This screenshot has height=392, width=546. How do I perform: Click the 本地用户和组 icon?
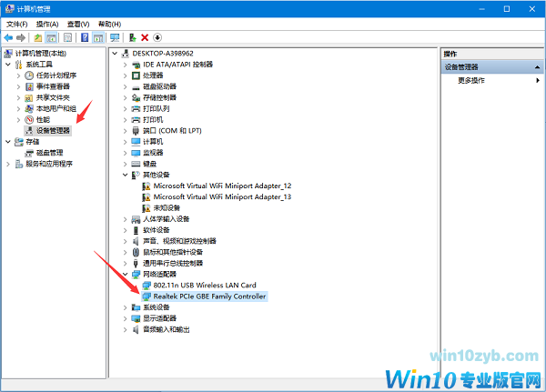click(29, 108)
